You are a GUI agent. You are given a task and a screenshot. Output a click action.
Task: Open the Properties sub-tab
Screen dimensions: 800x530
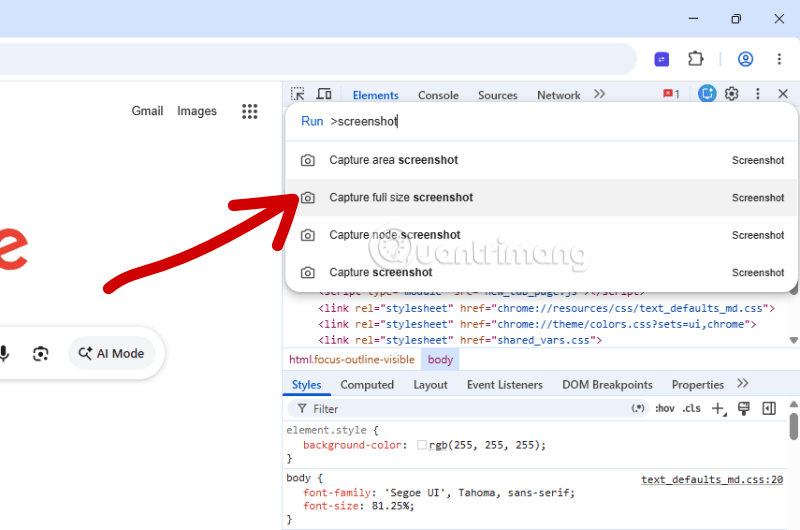(697, 385)
